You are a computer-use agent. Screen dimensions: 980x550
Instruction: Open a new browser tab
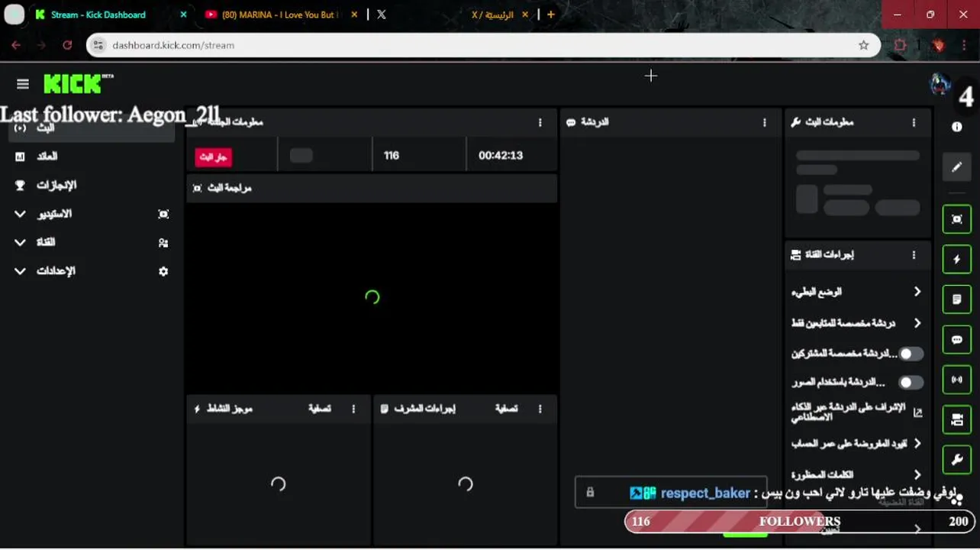point(550,15)
